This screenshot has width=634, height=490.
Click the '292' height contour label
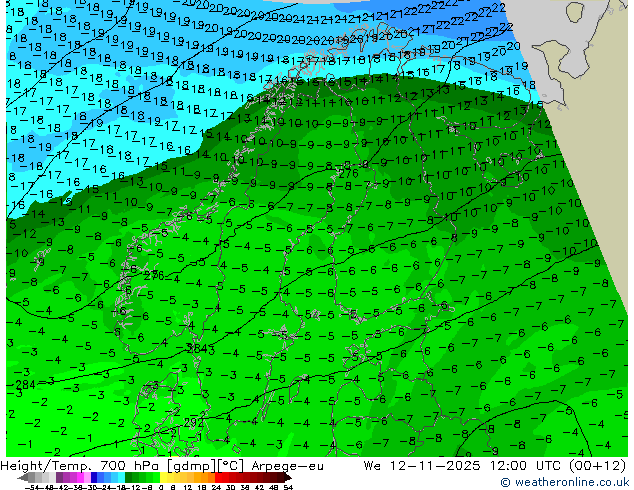click(194, 423)
